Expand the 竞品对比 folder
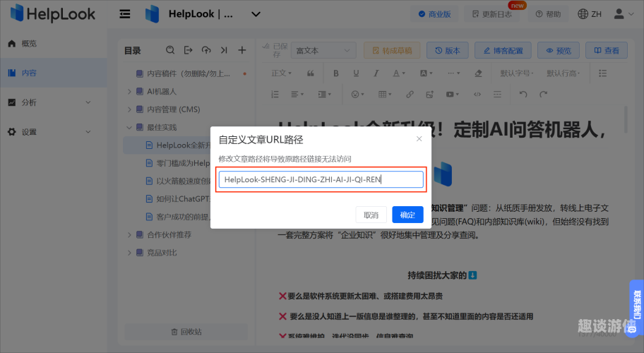 coord(129,253)
